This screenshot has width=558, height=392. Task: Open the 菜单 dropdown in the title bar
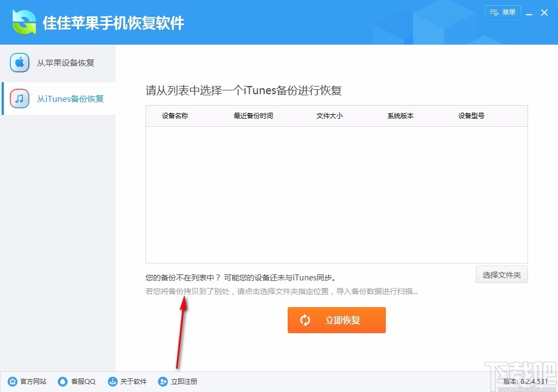point(503,12)
